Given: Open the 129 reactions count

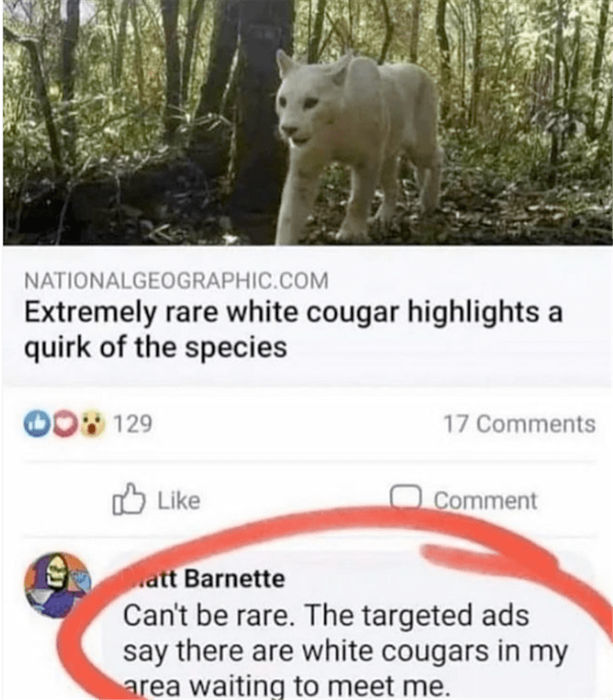Looking at the screenshot, I should point(133,424).
